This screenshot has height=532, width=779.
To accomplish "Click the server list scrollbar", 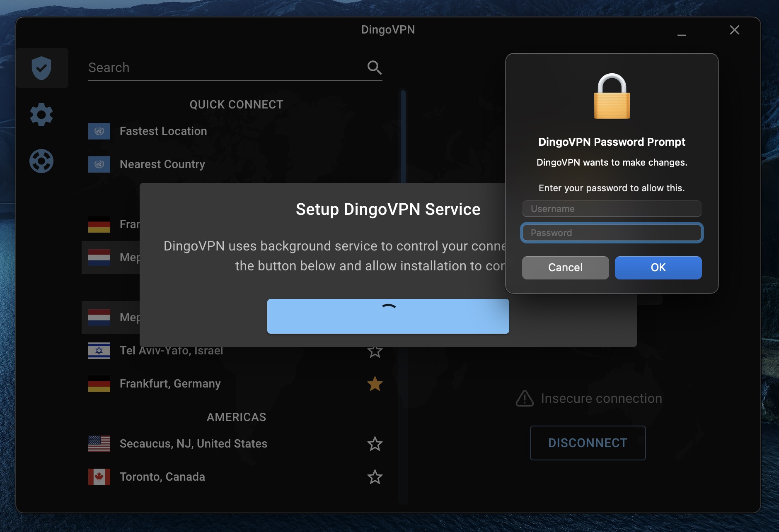I will pos(403,137).
